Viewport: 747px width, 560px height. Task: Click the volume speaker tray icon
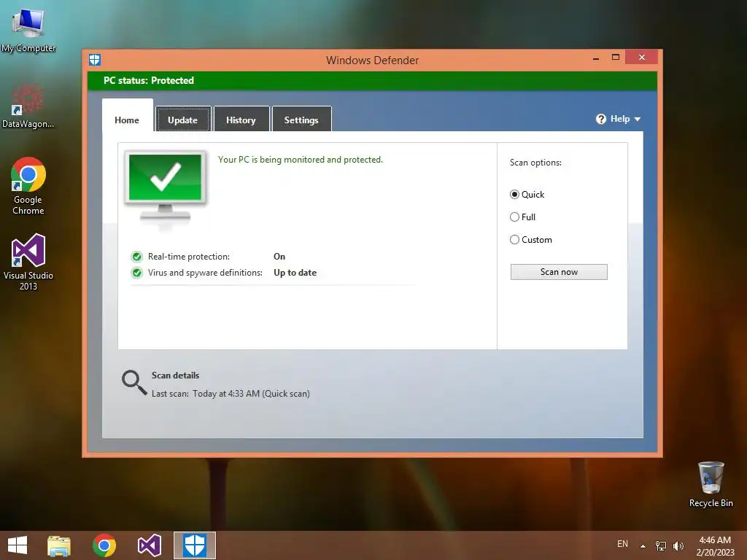(678, 545)
